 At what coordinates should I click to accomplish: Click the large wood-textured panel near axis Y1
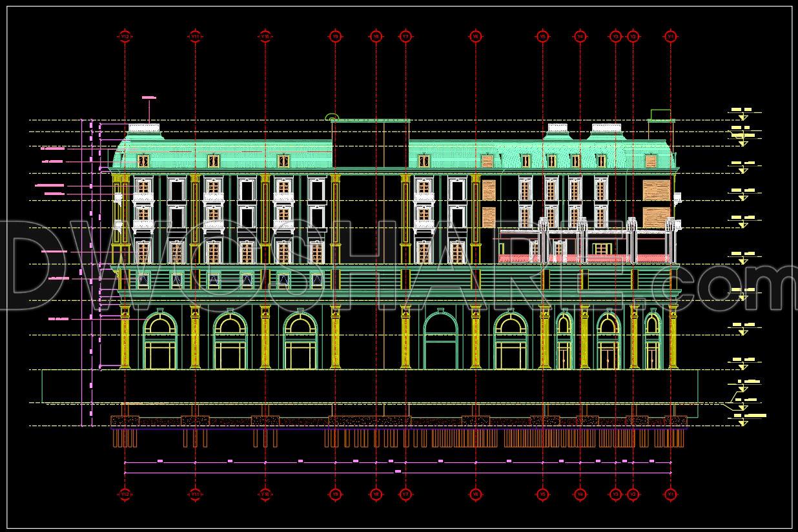tap(655, 192)
